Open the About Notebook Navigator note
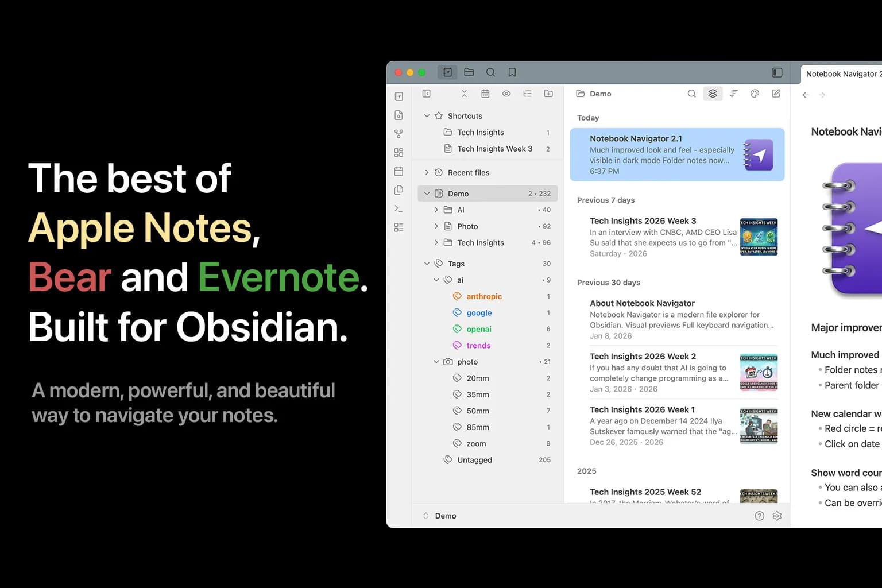882x588 pixels. (677, 319)
